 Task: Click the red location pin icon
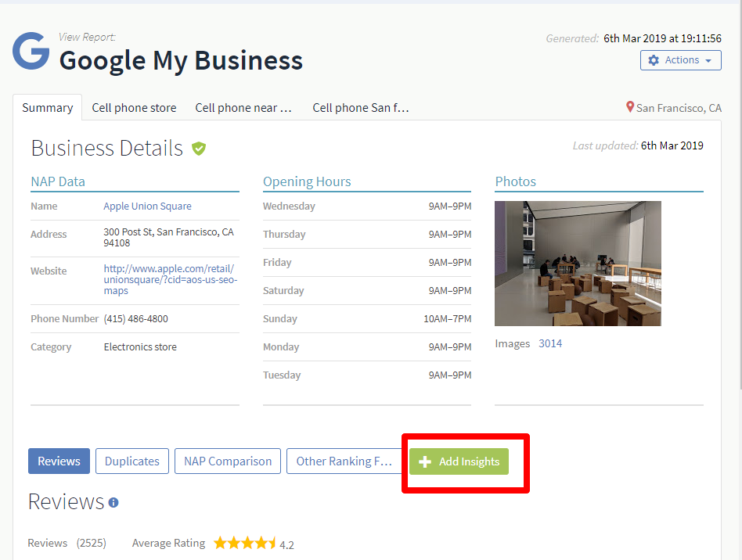click(630, 107)
